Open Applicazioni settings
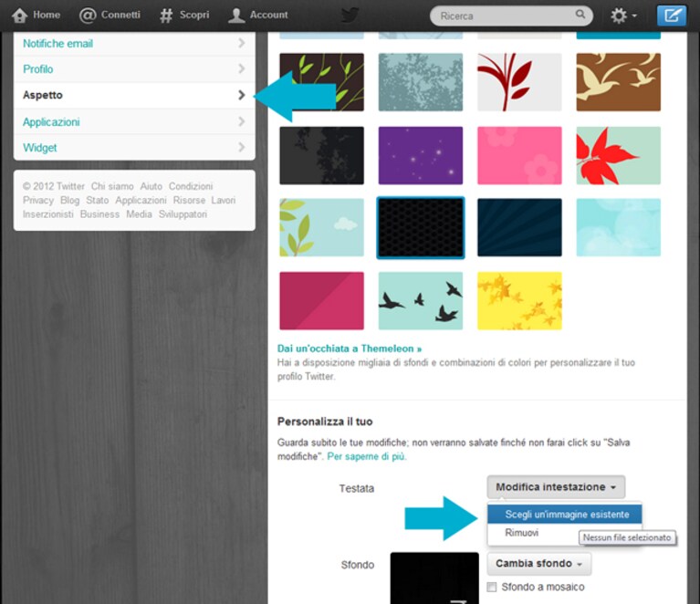Screen dimensions: 700x604 point(134,121)
